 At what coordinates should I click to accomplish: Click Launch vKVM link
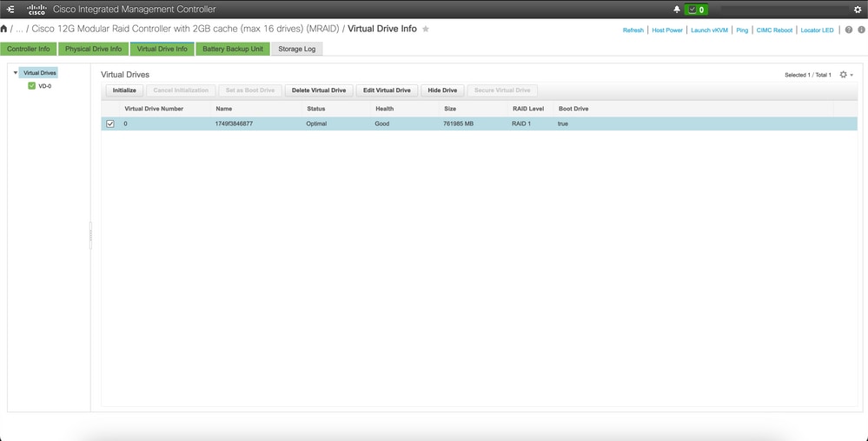pos(709,30)
